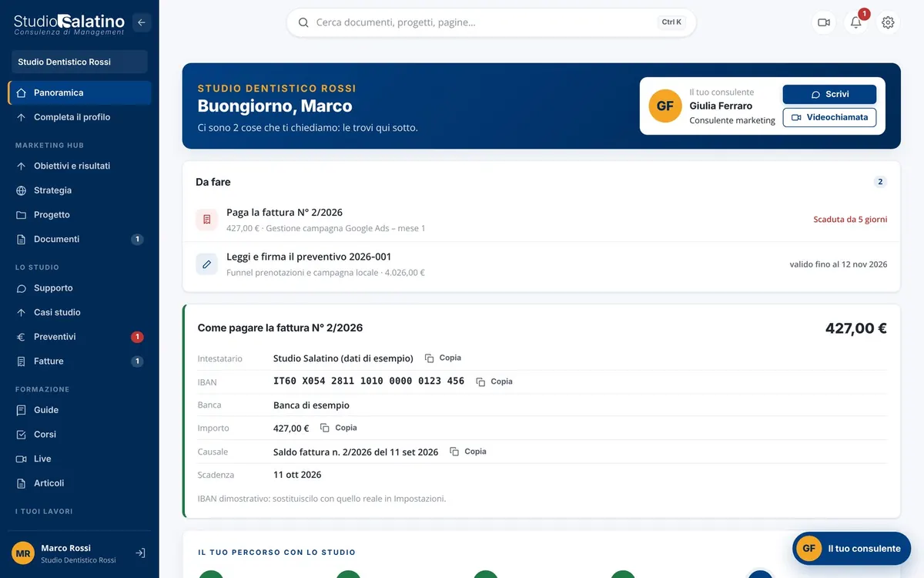The height and width of the screenshot is (578, 924).
Task: Click the Scaduta da 5 giorni label
Action: click(850, 220)
